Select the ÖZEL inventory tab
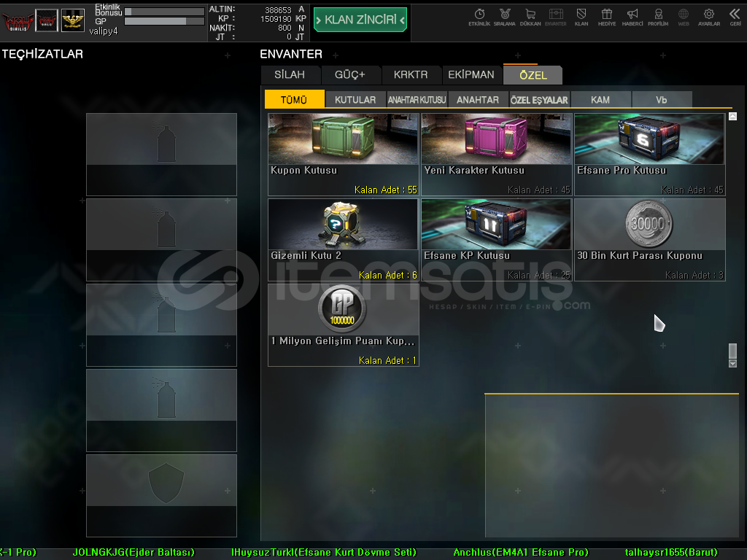 coord(533,75)
